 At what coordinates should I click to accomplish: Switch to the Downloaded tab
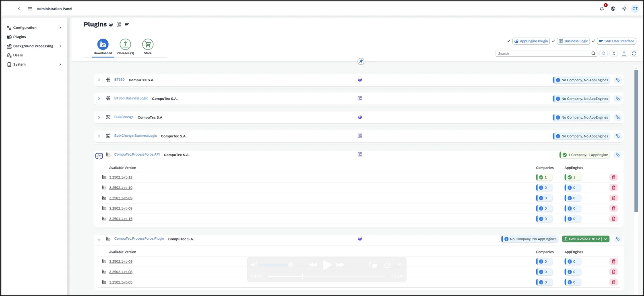(103, 47)
